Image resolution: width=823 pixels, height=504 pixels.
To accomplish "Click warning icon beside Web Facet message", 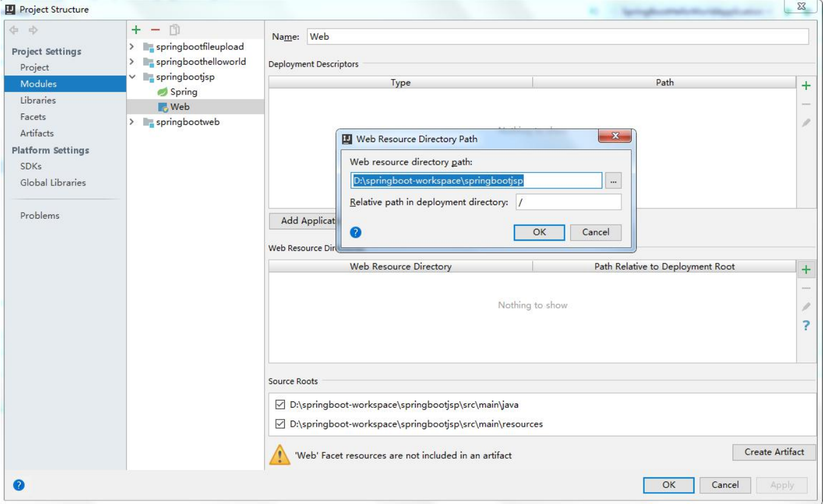I will pyautogui.click(x=279, y=452).
